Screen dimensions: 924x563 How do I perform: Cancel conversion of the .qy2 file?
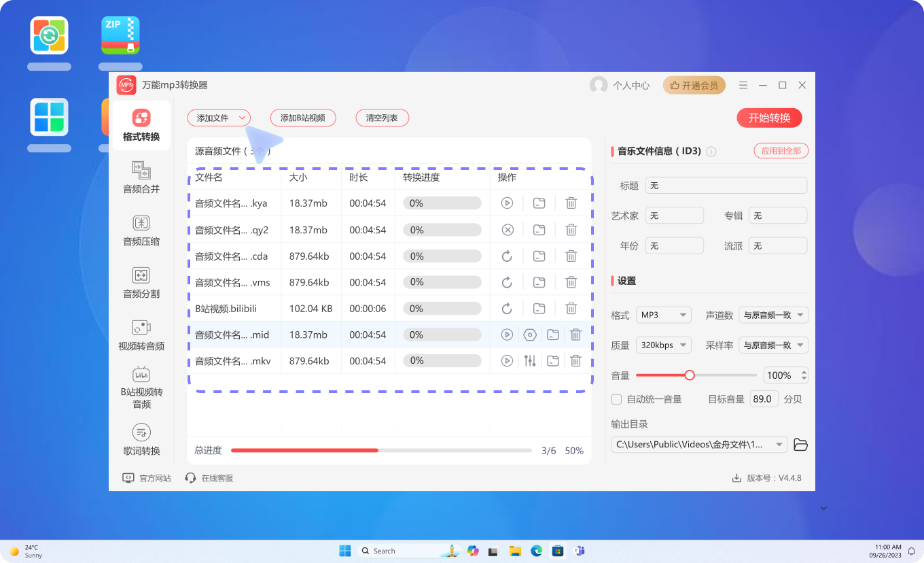coord(506,229)
